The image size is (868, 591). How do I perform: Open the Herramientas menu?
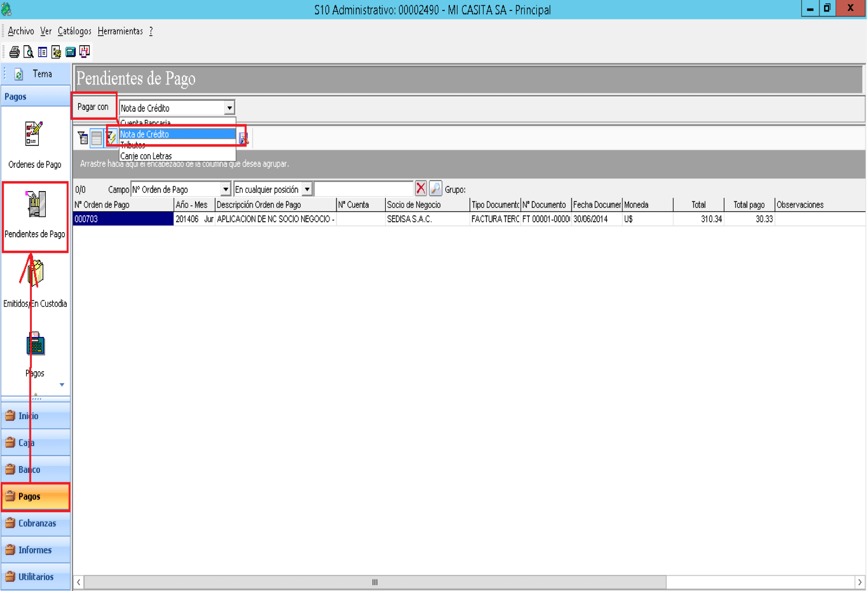click(120, 31)
